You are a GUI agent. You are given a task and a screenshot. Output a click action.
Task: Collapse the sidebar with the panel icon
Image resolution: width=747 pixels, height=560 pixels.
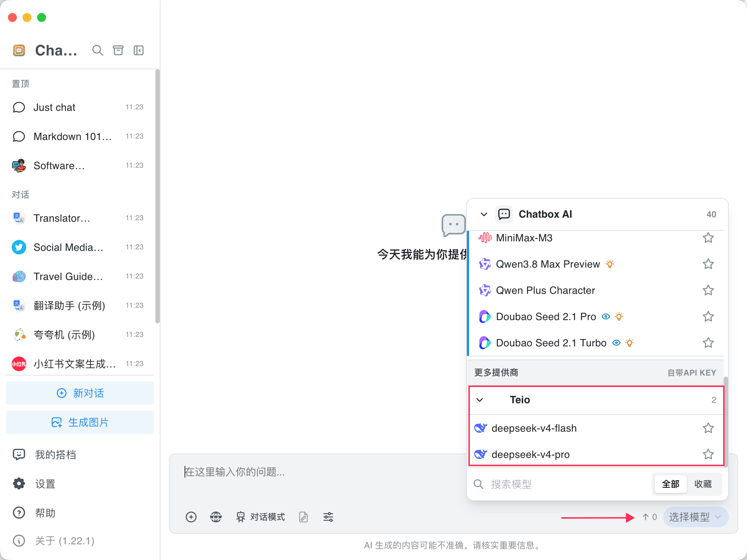pos(139,50)
